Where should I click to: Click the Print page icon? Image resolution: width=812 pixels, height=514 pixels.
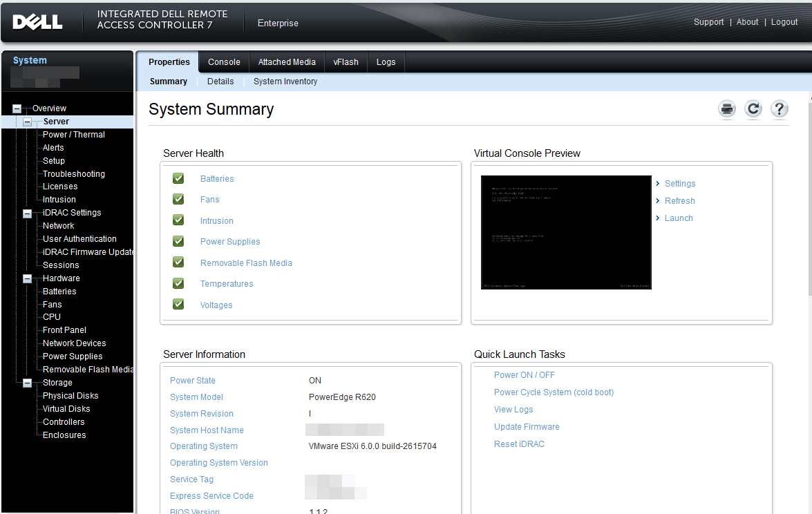click(727, 109)
